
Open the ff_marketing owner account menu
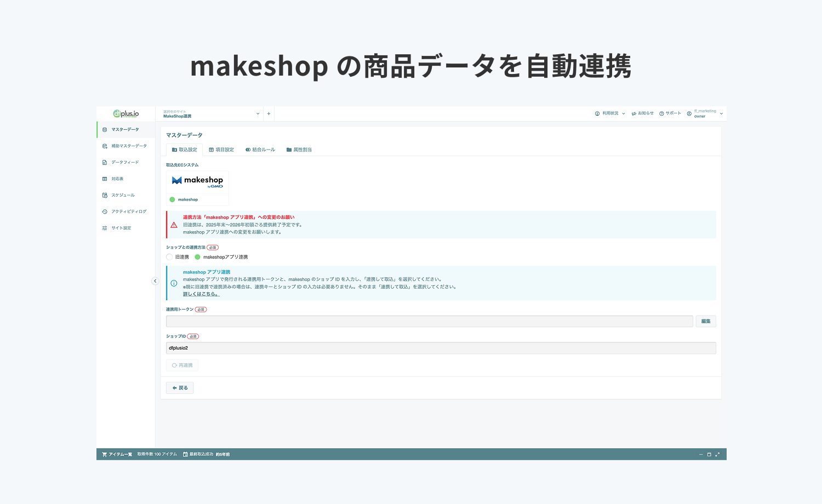click(x=705, y=113)
